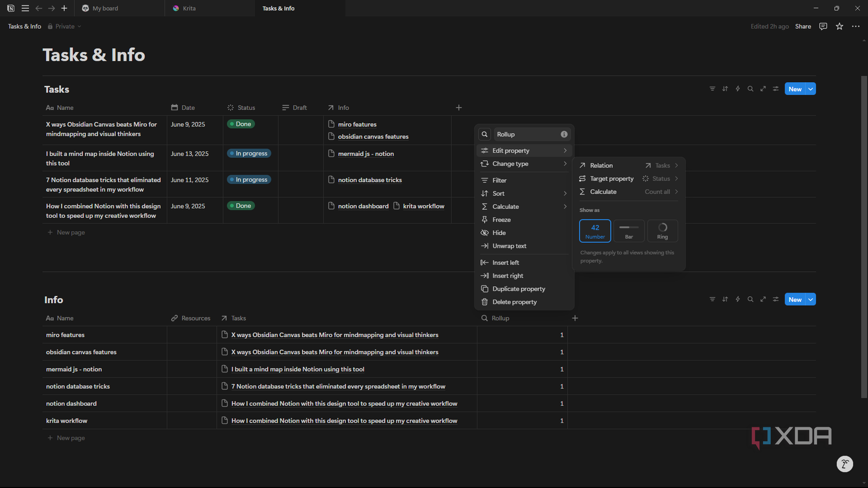Add a property to Tasks table
Viewport: 868px width, 488px height.
[459, 108]
